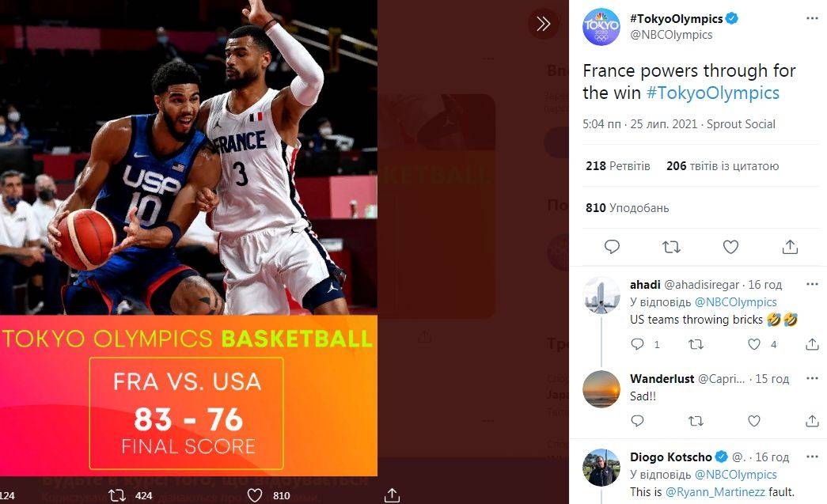The height and width of the screenshot is (504, 827).
Task: Like ahadi's US teams throwing bricks reply
Action: pos(754,344)
